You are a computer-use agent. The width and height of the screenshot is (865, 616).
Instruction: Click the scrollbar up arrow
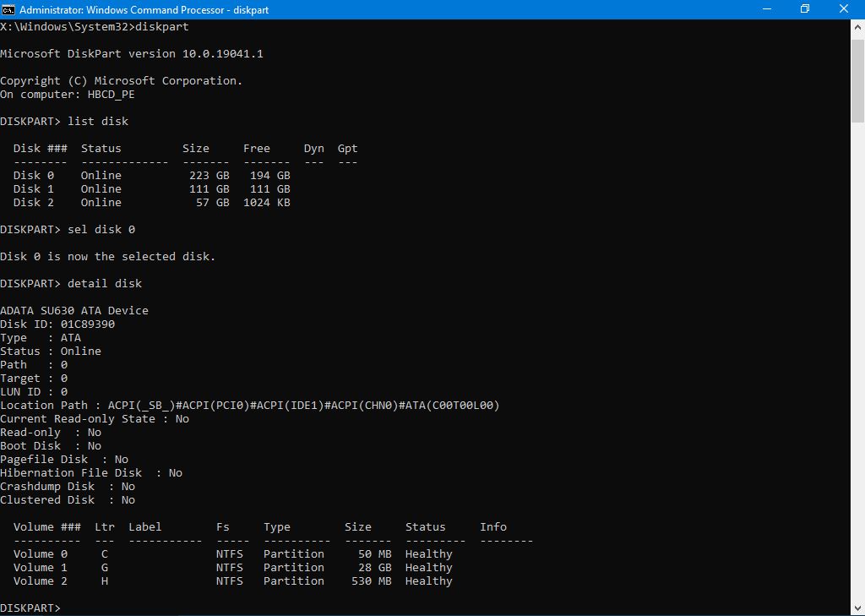click(x=857, y=26)
